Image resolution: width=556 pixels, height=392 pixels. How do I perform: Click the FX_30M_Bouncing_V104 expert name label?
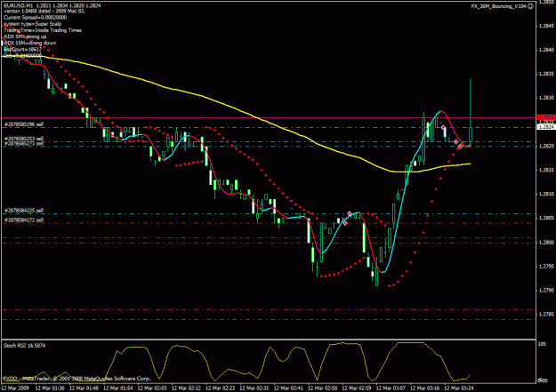coord(499,6)
